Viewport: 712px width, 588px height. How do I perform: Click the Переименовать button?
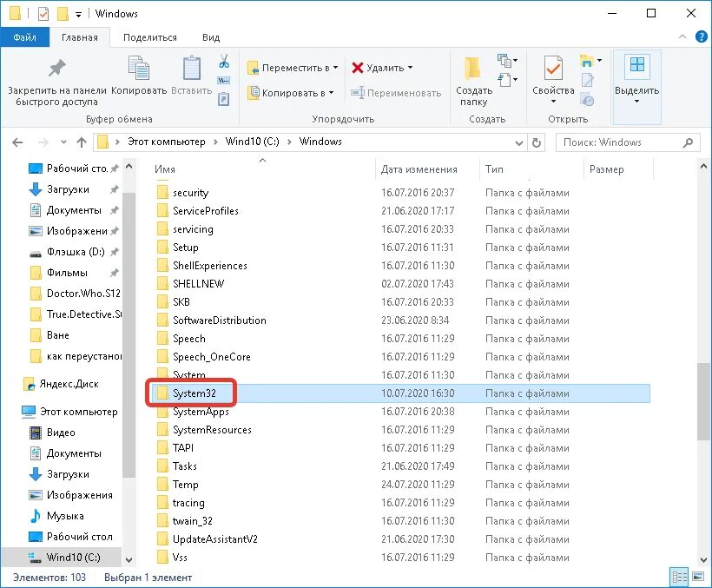pyautogui.click(x=396, y=93)
